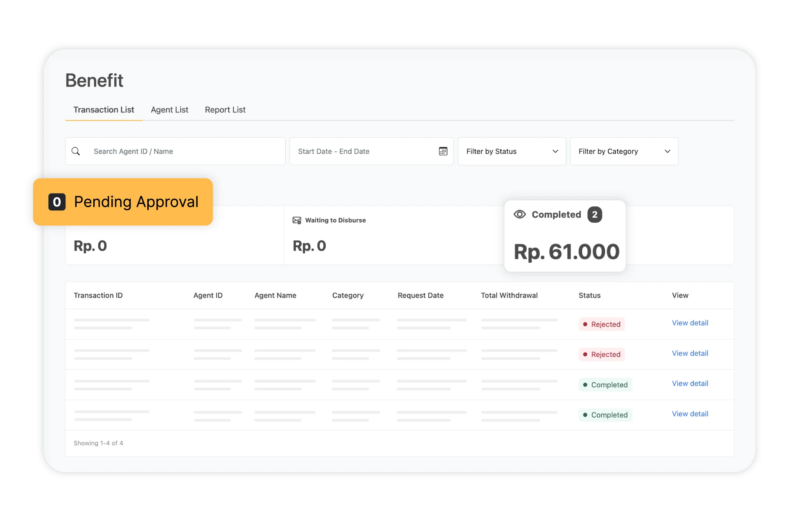Click the Search Agent ID / Name field
799x532 pixels.
[x=175, y=151]
